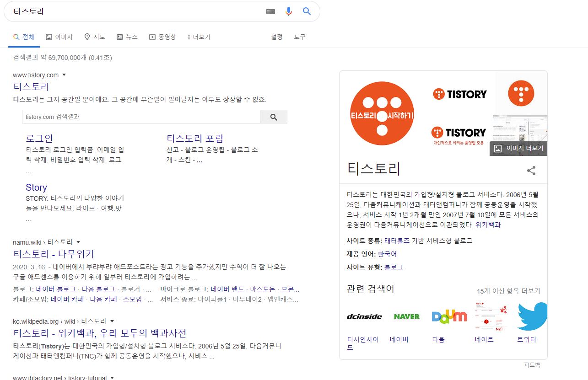Switch to the 이미지 tab

click(x=59, y=37)
